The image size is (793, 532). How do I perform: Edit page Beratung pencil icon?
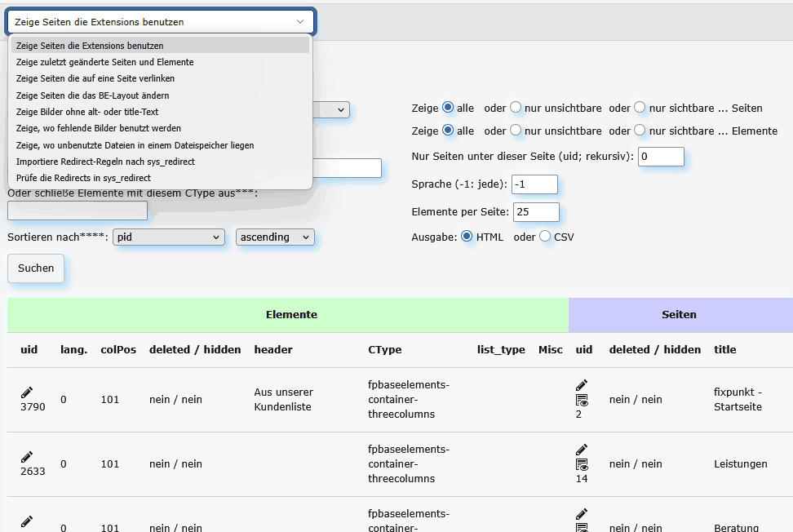(582, 514)
